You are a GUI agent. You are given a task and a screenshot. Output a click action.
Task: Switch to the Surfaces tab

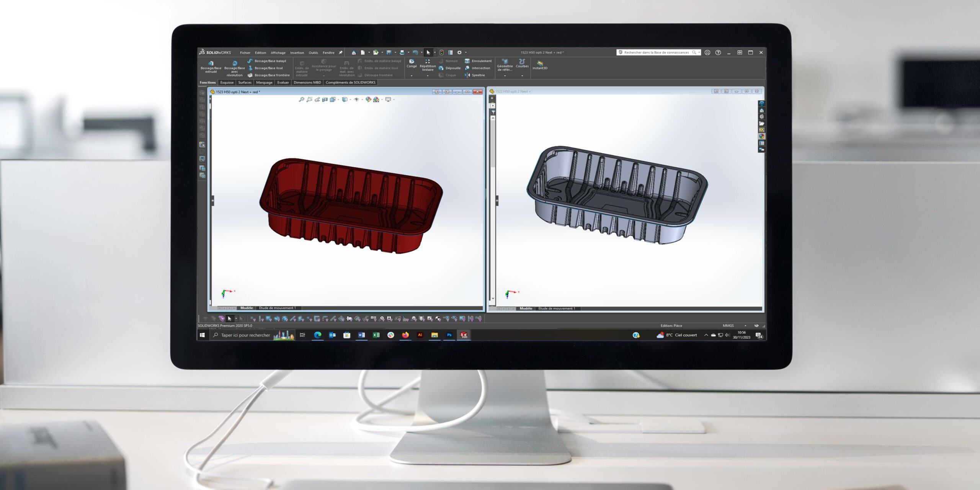[x=245, y=82]
